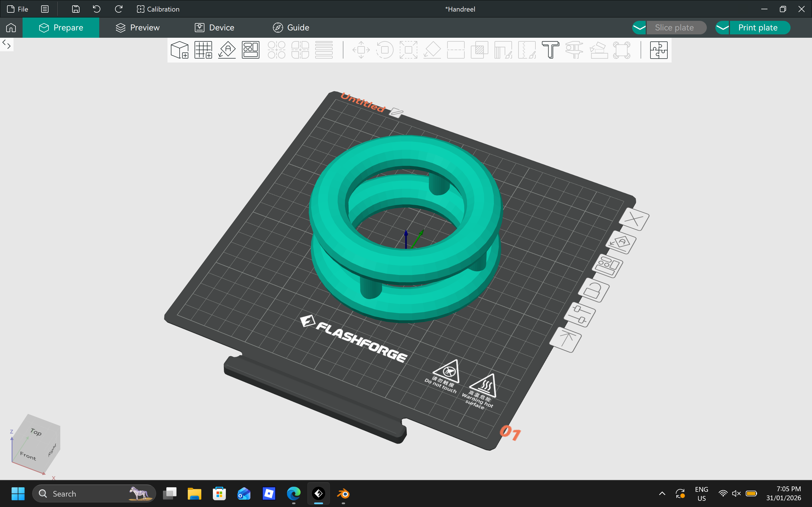The image size is (812, 507).
Task: Expand the Print plate dropdown arrow
Action: click(x=722, y=28)
